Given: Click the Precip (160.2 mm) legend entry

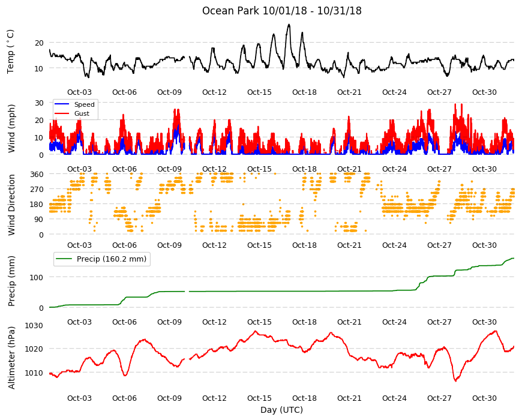Looking at the screenshot, I should click(x=102, y=259).
